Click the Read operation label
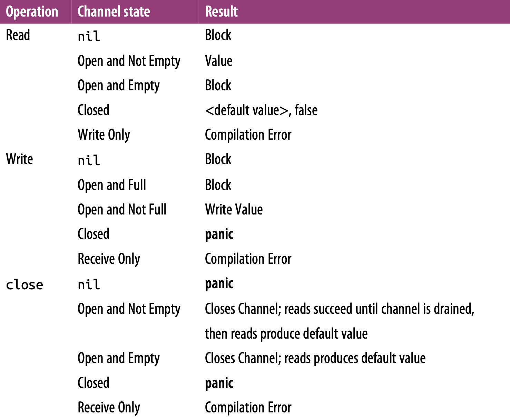The width and height of the screenshot is (510, 420). coord(18,35)
